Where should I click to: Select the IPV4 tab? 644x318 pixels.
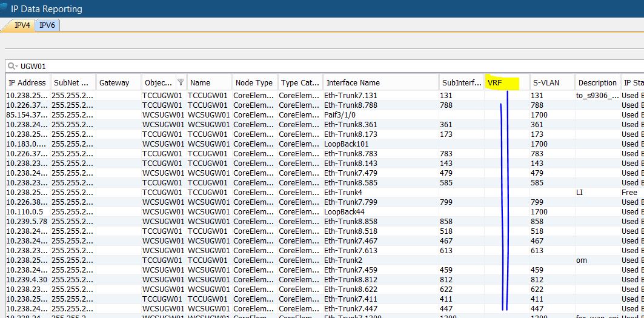pyautogui.click(x=21, y=25)
